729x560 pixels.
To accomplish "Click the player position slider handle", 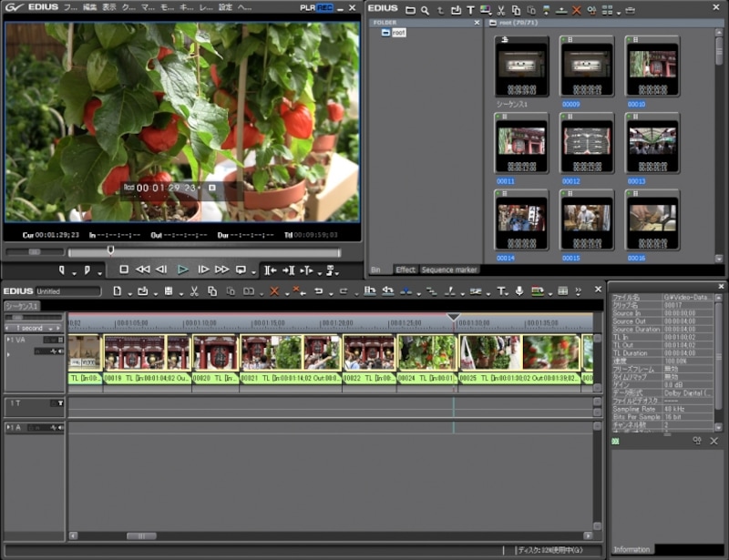I will (x=110, y=251).
